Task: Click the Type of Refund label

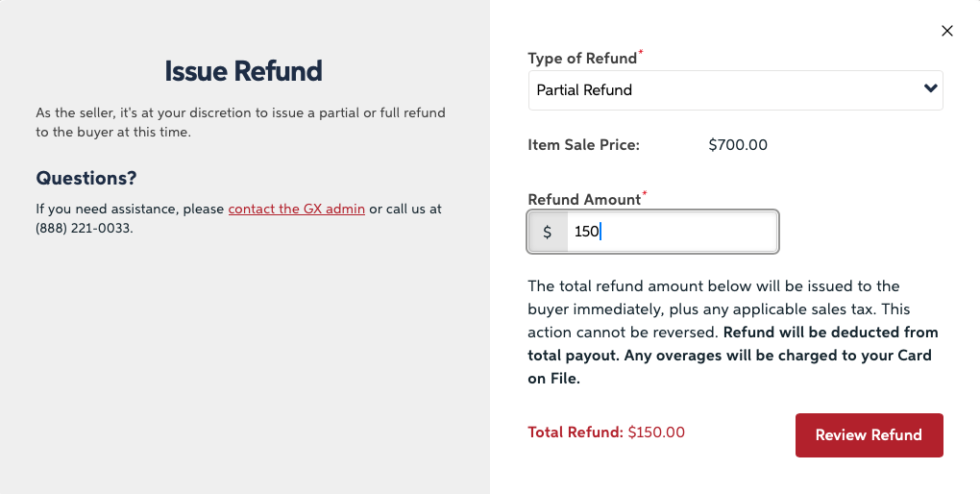Action: (582, 59)
